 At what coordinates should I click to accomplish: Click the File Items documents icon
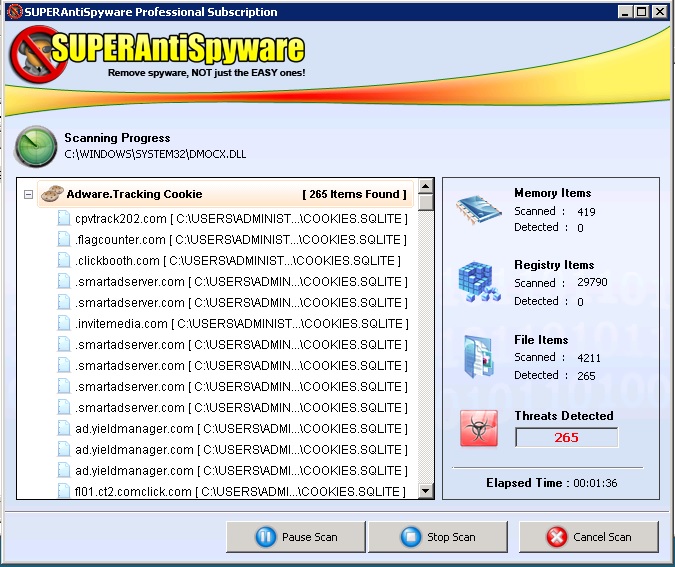tap(481, 357)
